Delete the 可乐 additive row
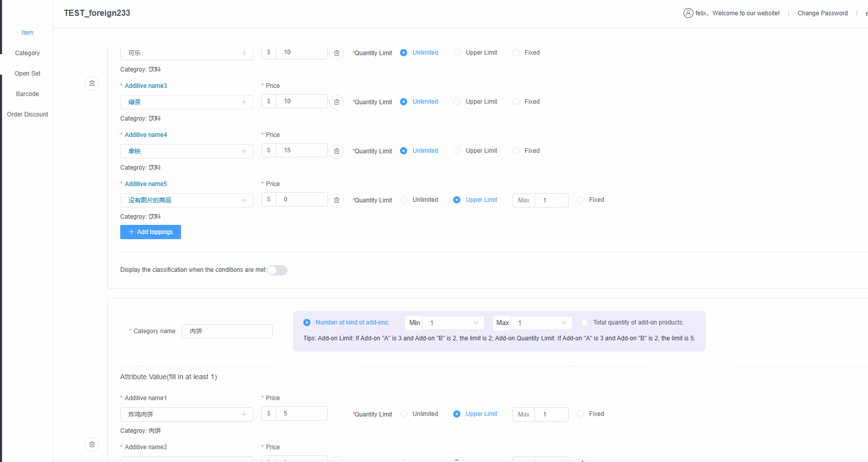This screenshot has width=868, height=462. tap(337, 53)
